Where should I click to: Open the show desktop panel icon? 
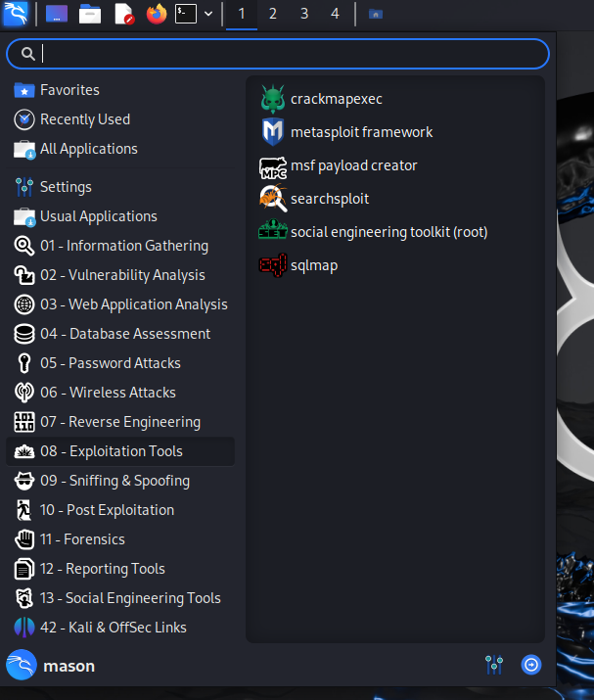[x=57, y=14]
